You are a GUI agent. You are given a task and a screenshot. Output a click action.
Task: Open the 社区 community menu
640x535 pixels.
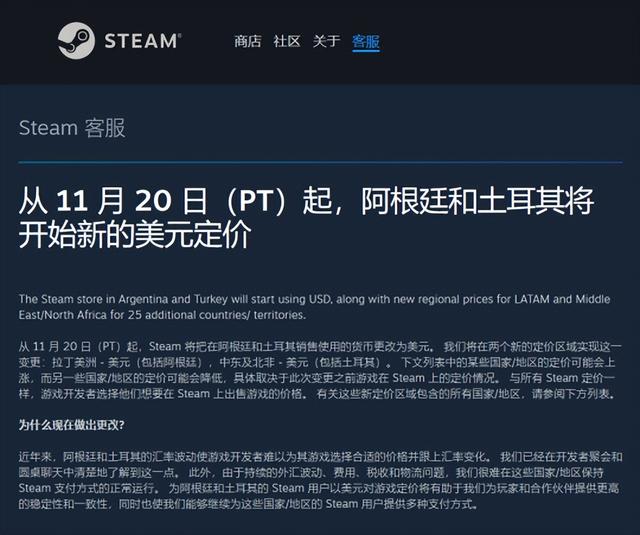tap(287, 41)
